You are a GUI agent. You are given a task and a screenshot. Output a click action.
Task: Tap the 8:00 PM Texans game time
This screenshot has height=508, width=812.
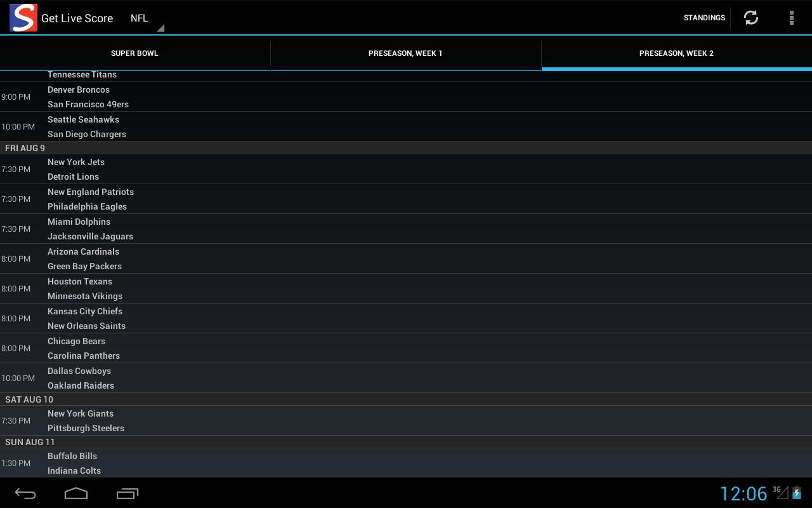16,289
